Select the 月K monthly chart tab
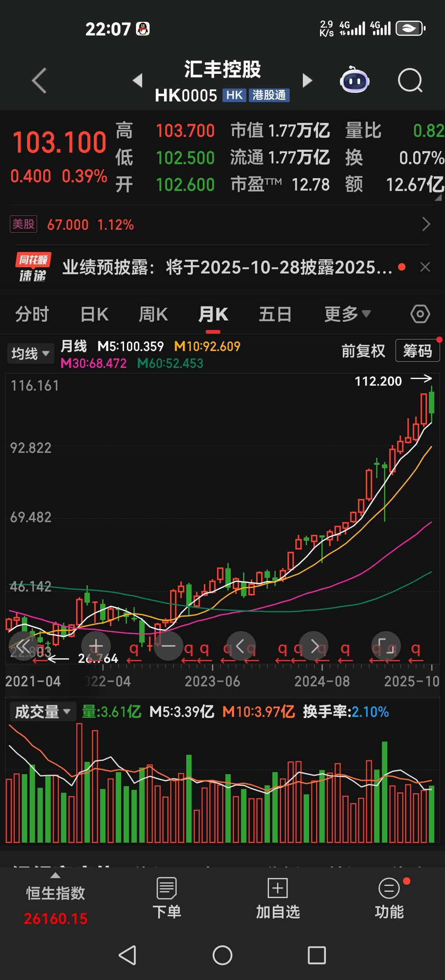This screenshot has height=980, width=445. pos(213,314)
